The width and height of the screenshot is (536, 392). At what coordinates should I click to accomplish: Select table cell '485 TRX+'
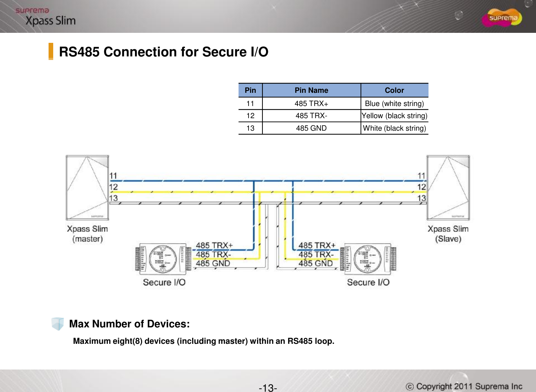311,104
